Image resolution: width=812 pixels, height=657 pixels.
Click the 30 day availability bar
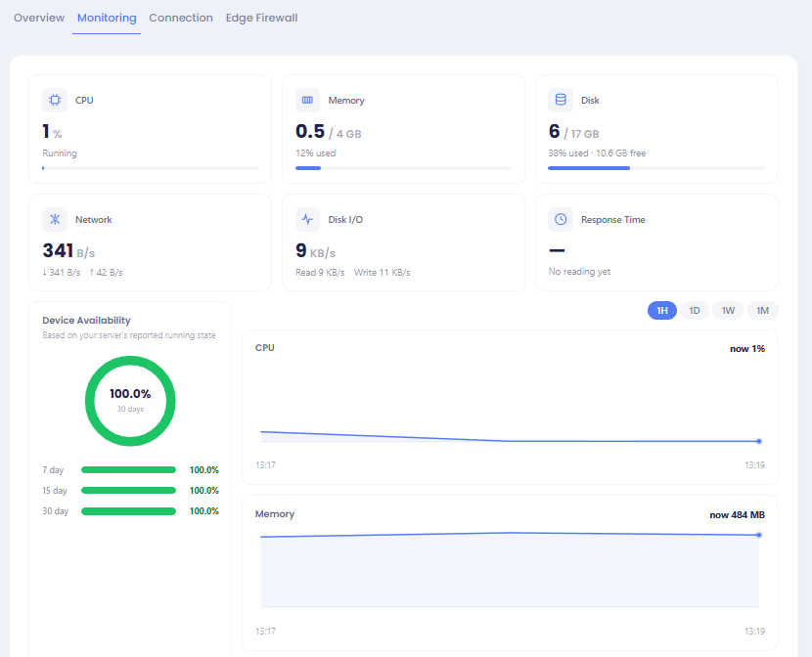tap(128, 511)
